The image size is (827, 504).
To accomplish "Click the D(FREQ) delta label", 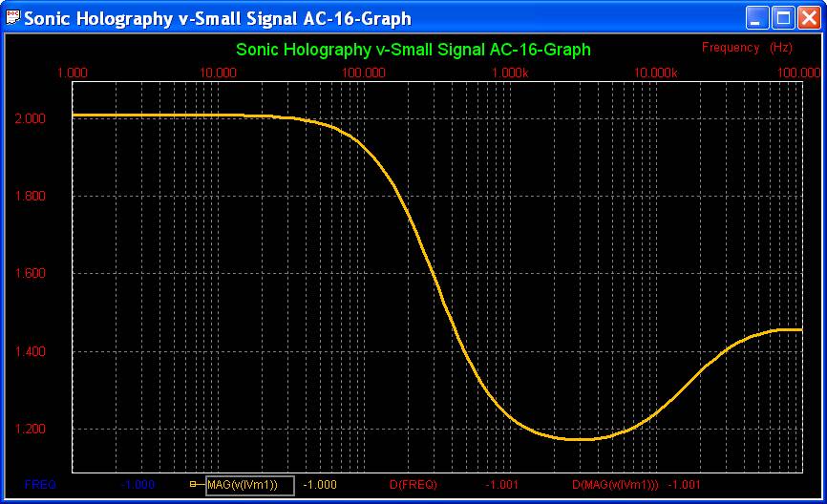I will coord(413,485).
